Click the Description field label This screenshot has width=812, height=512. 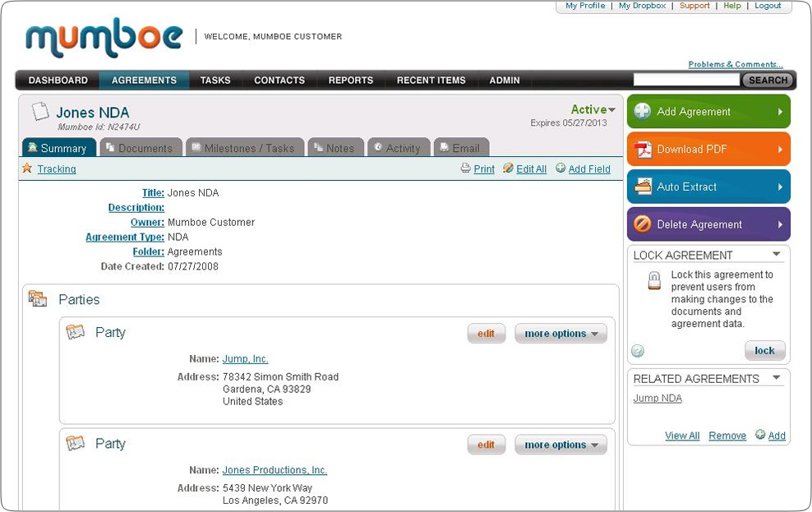(136, 208)
